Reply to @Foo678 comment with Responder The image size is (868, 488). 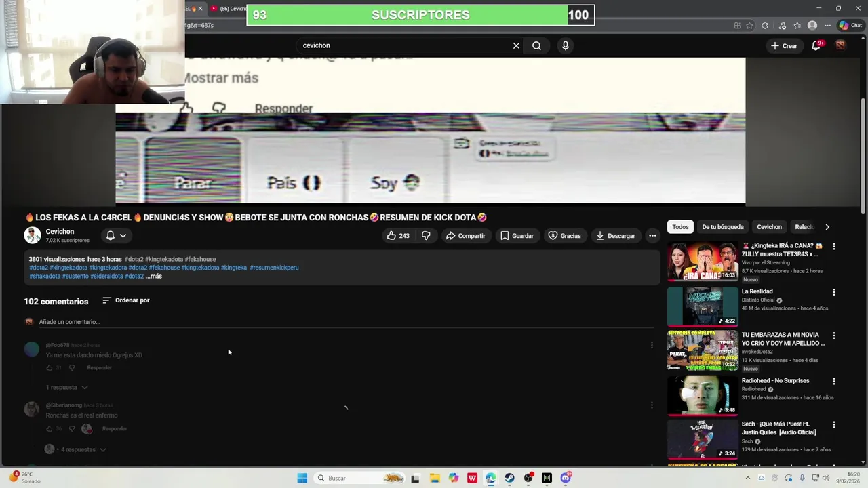[x=99, y=368]
